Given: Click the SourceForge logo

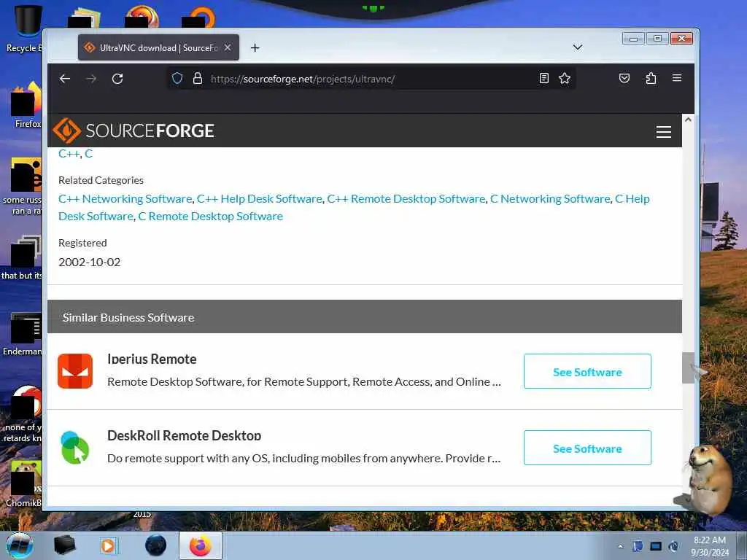Looking at the screenshot, I should tap(133, 131).
